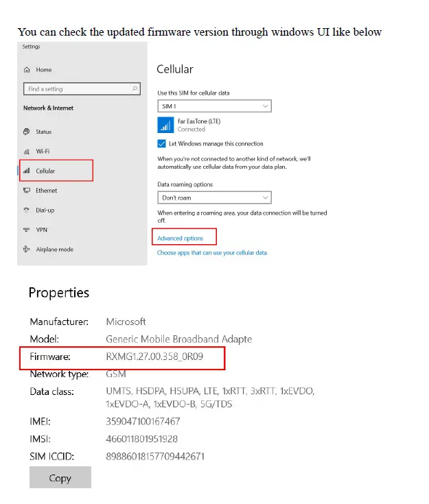429x504 pixels.
Task: Click the Home icon in Settings sidebar
Action: coord(27,70)
